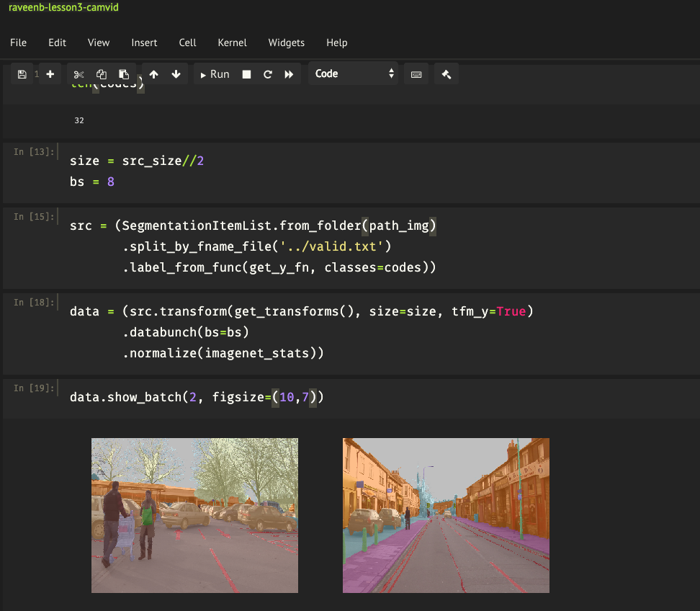Click the label_from_func code line
Screen dimensions: 700x611
point(279,267)
